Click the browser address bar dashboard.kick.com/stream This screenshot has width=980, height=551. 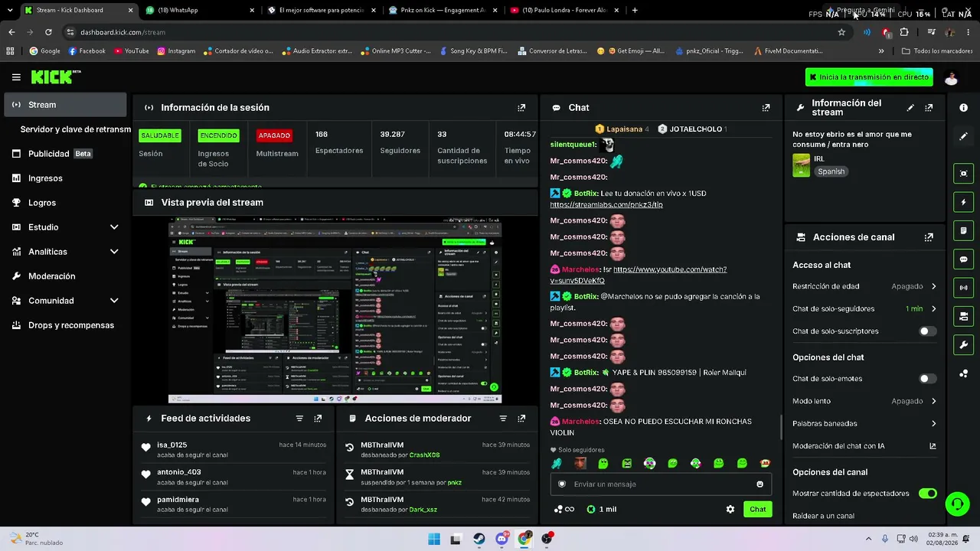452,32
